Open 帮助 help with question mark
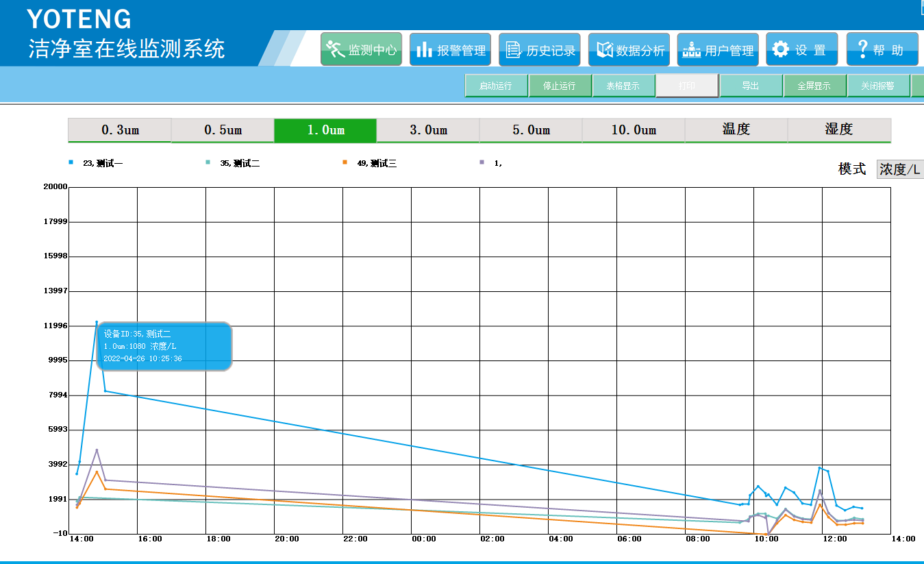Viewport: 924px width, 564px height. click(x=882, y=49)
